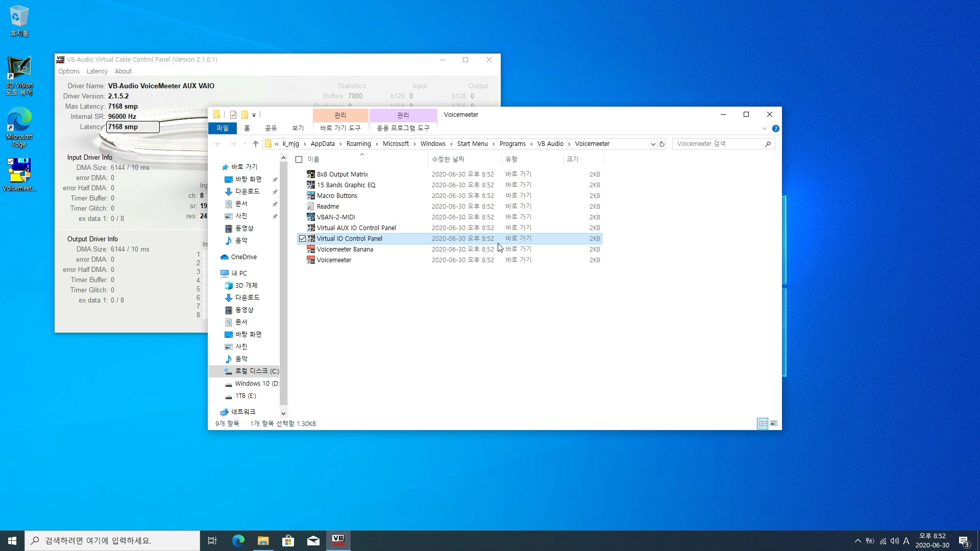Click the properties checkmark in quick access toolbar
The width and height of the screenshot is (980, 551).
[x=233, y=115]
